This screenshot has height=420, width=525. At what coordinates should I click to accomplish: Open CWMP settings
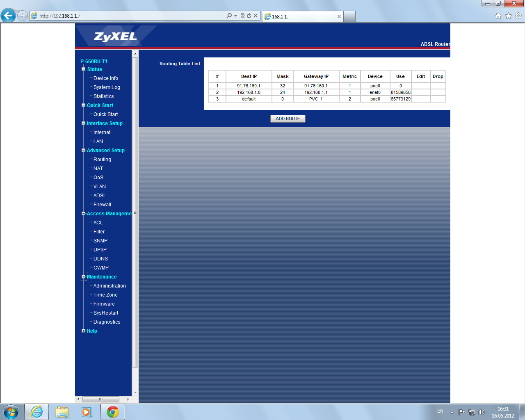tap(101, 268)
